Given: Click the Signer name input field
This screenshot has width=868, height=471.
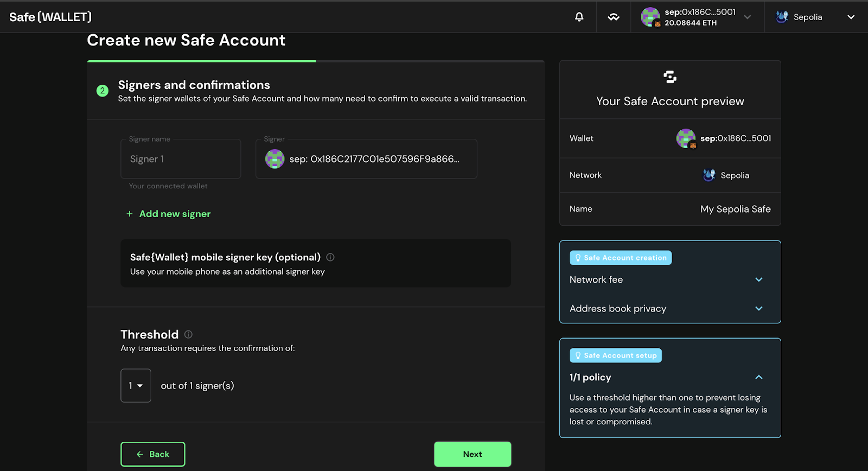Looking at the screenshot, I should [181, 159].
